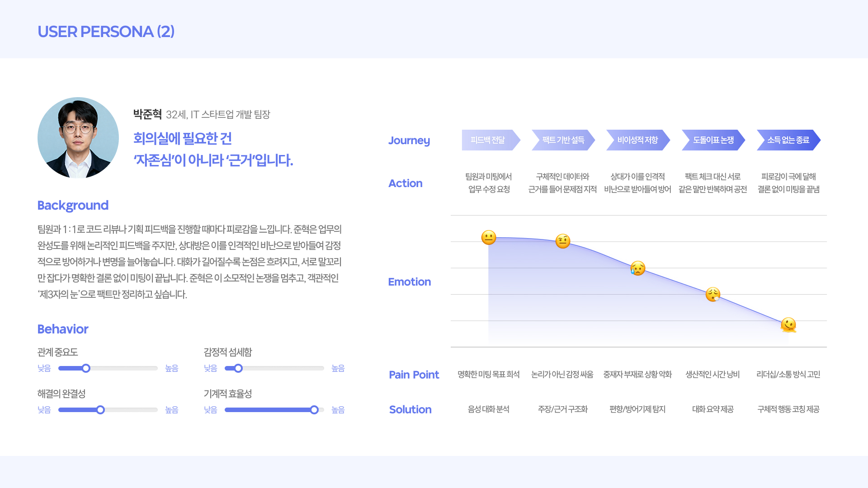868x488 pixels.
Task: Click the raised-eyebrow skeptical emoji
Action: pyautogui.click(x=563, y=241)
